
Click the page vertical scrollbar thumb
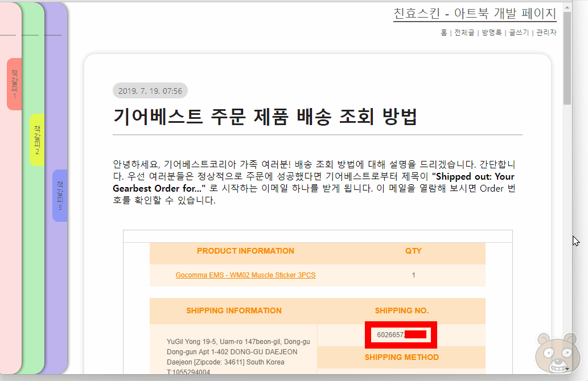pyautogui.click(x=568, y=58)
